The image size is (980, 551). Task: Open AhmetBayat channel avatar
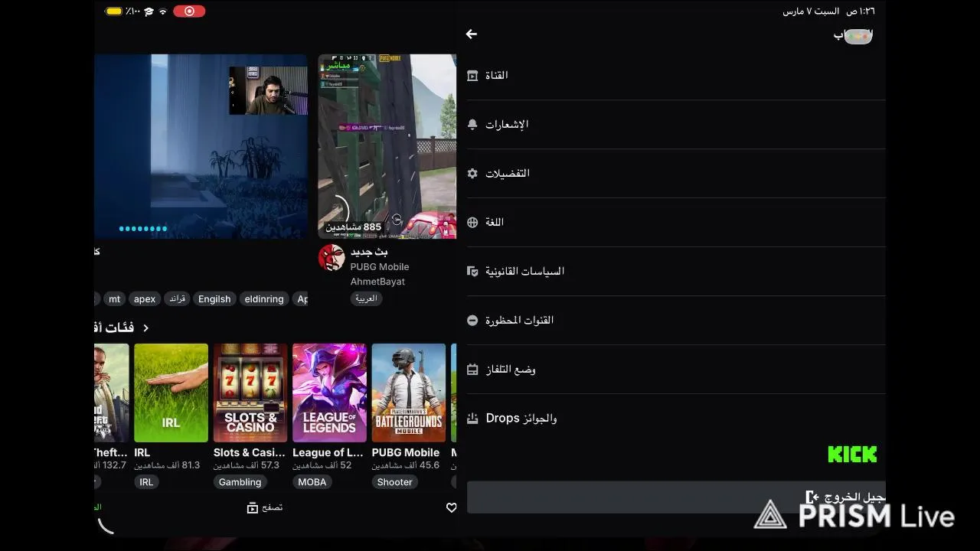(332, 258)
